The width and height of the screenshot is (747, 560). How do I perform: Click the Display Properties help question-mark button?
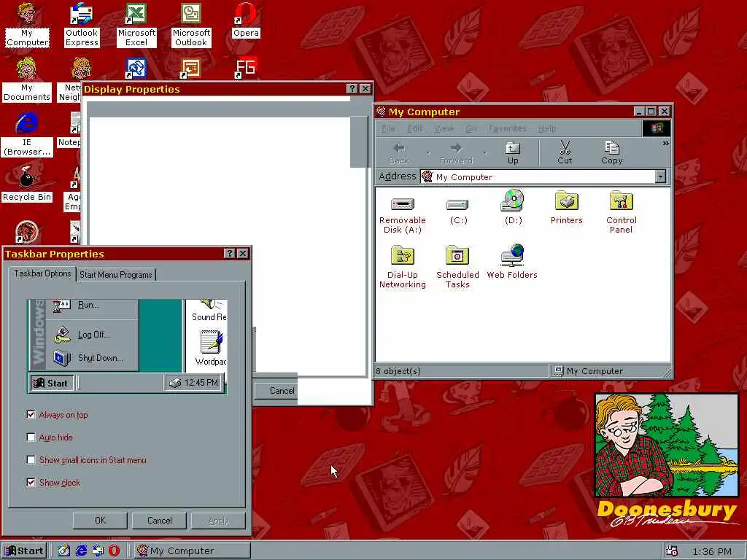[x=352, y=88]
